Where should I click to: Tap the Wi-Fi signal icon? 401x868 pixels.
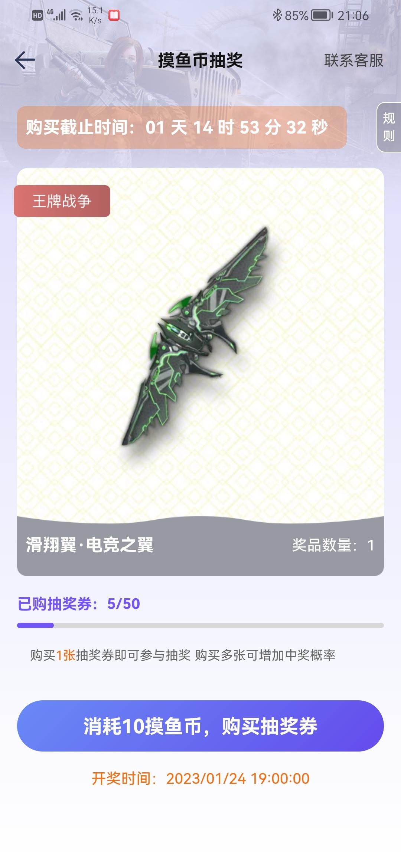pyautogui.click(x=77, y=15)
